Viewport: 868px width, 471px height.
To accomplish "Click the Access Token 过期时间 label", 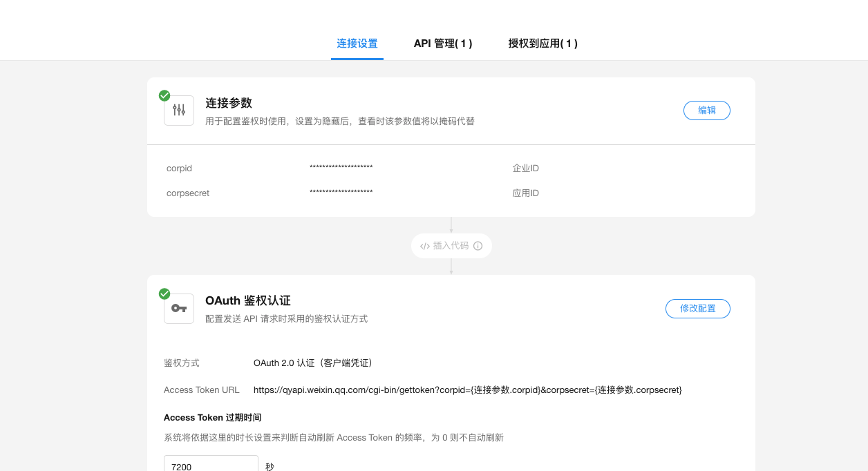I will point(212,418).
